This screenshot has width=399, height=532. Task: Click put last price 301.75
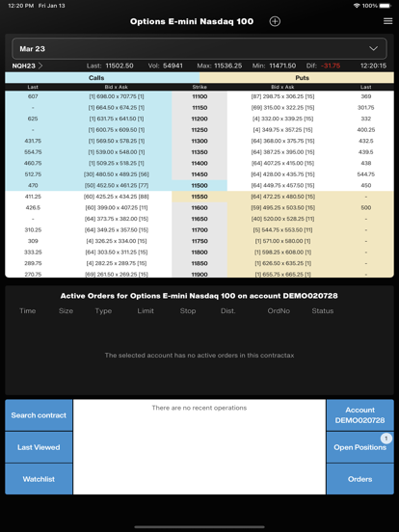(x=366, y=108)
